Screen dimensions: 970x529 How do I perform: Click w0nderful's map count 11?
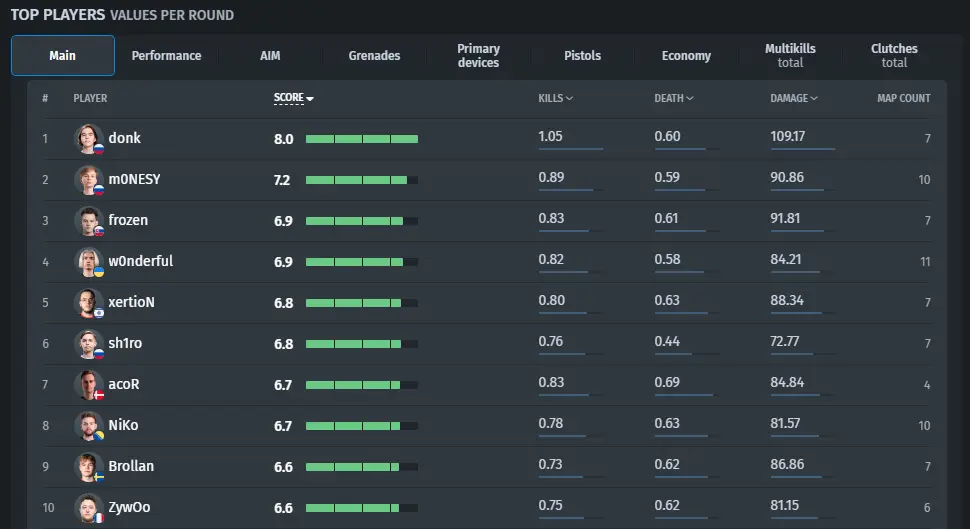click(925, 262)
